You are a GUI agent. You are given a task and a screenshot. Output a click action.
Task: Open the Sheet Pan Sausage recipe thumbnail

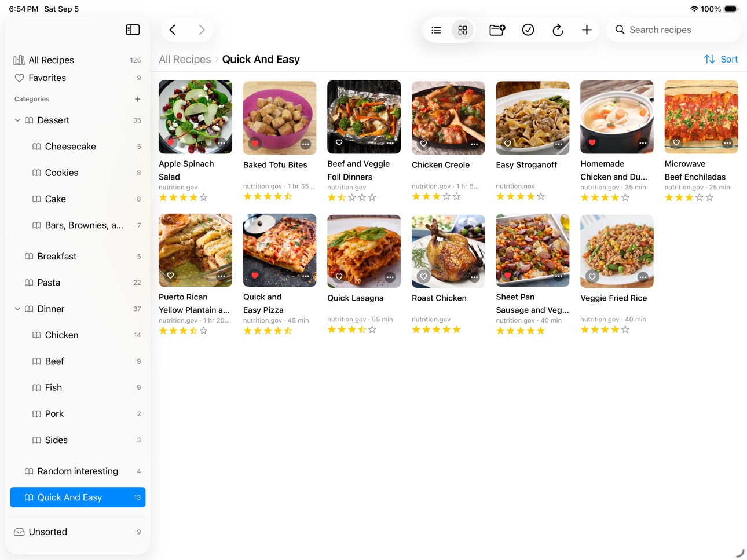point(533,250)
